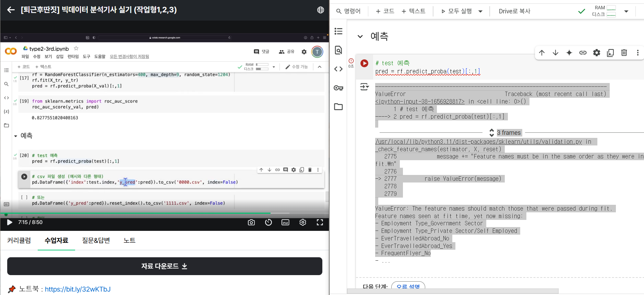Move the cell down with arrow icon
Viewport: 644px width, 295px height.
(x=556, y=53)
